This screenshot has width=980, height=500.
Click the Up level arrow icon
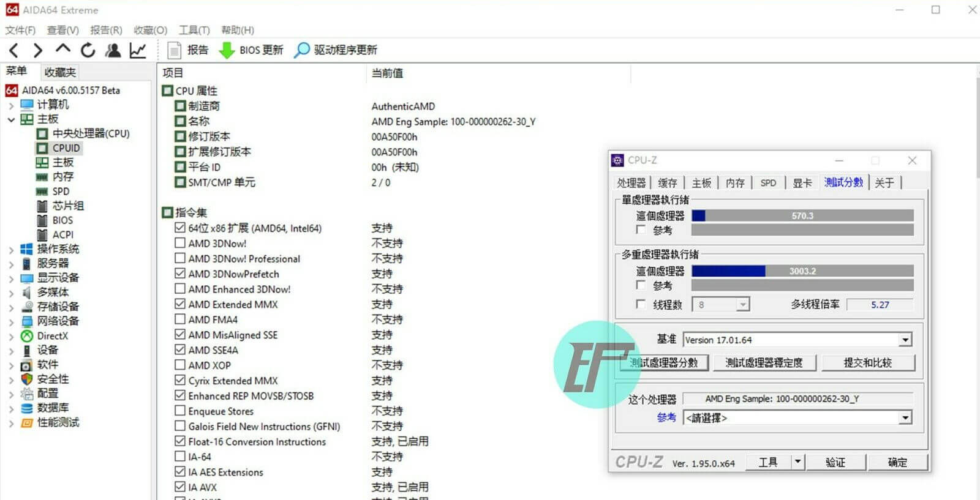click(x=62, y=50)
